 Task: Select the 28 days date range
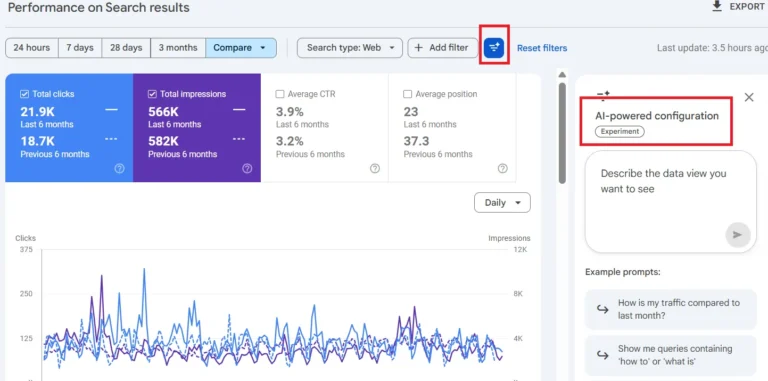coord(126,48)
